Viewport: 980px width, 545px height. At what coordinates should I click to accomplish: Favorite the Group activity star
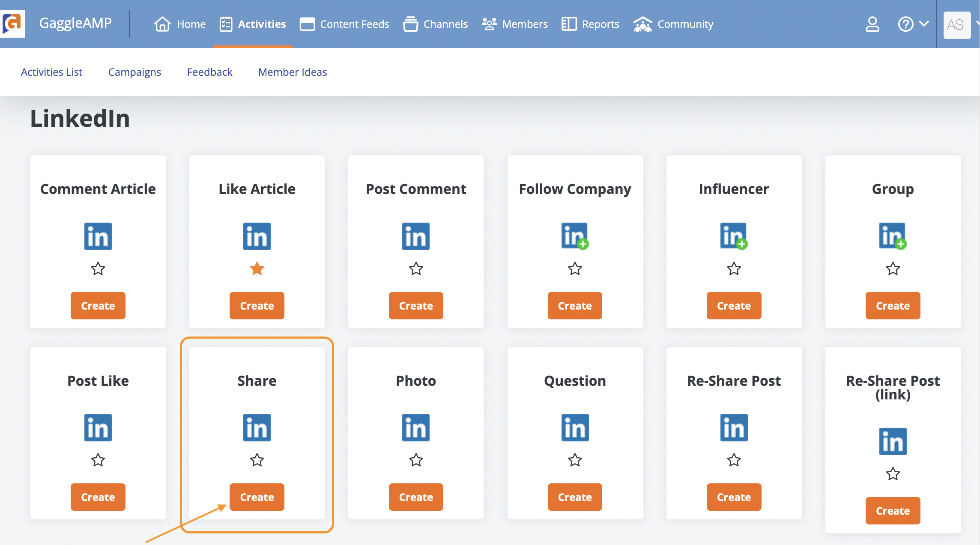coord(893,269)
